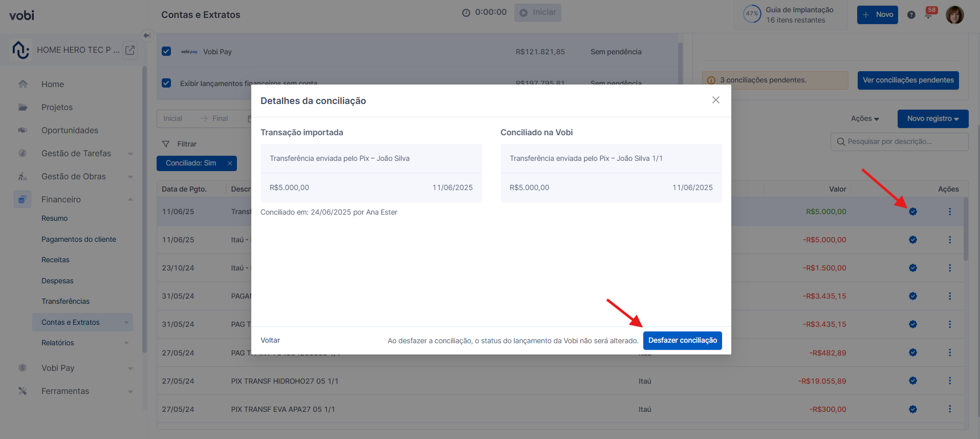The width and height of the screenshot is (980, 439).
Task: Open notifications bell with 58 badge
Action: (x=929, y=14)
